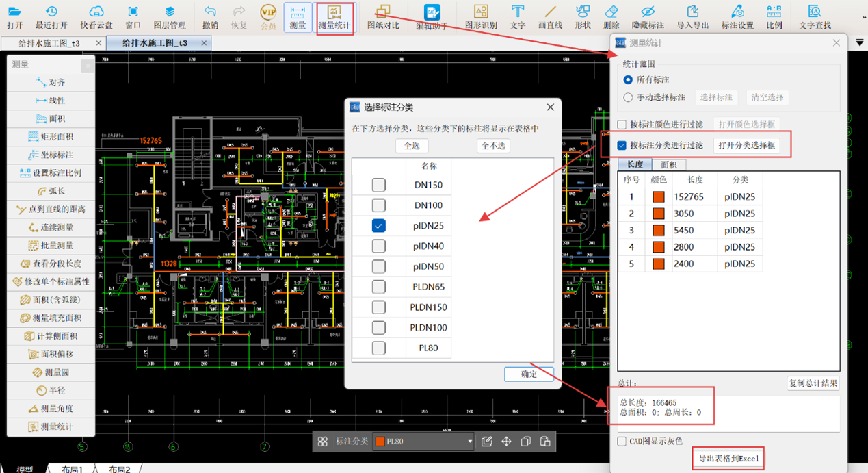Image resolution: width=868 pixels, height=473 pixels.
Task: Click the 全选 select-all button
Action: tap(412, 146)
